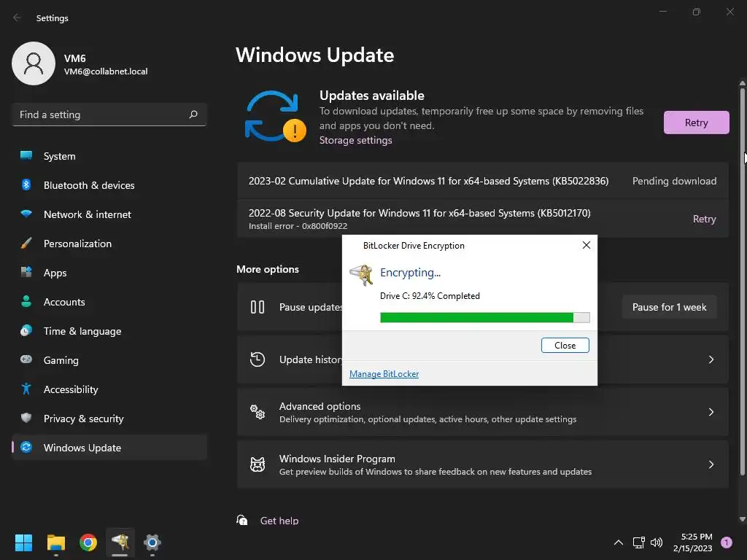Viewport: 747px width, 560px height.
Task: Select Network & internet
Action: pyautogui.click(x=109, y=214)
